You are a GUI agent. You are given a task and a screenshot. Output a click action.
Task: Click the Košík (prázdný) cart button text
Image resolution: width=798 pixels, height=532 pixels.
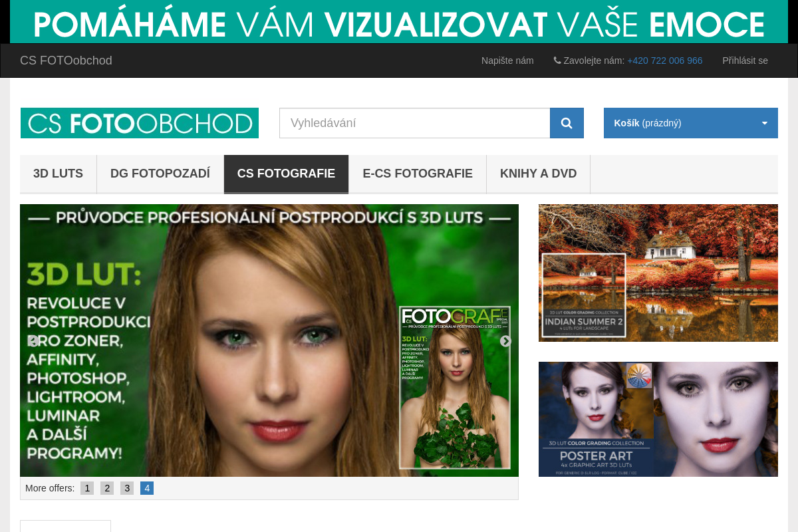pos(648,123)
